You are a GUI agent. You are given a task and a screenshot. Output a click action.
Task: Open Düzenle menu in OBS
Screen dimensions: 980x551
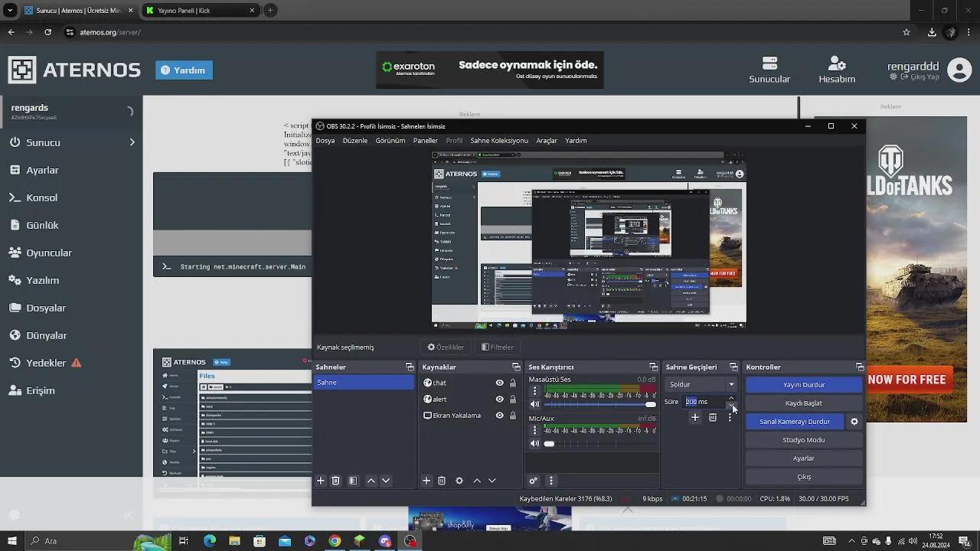355,141
